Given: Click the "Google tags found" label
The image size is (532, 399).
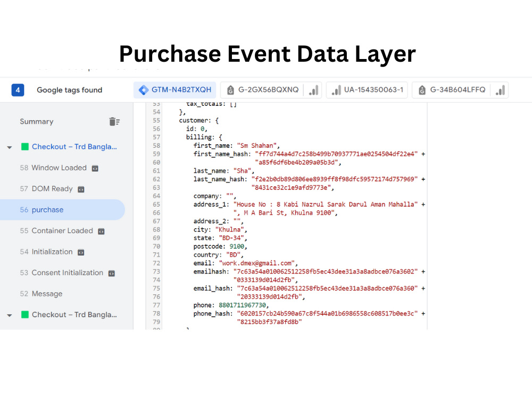Looking at the screenshot, I should click(70, 90).
